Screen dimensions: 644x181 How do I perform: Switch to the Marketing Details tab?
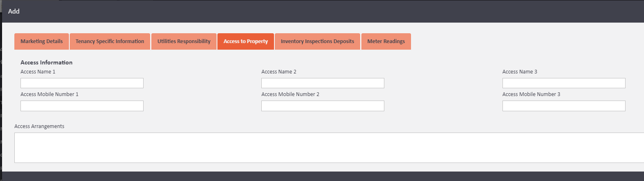(x=41, y=41)
